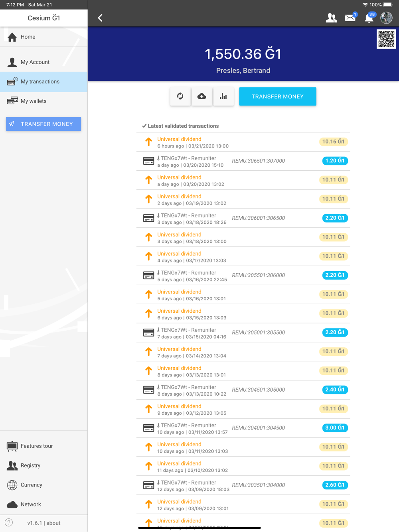Click the 2.40 Ğ1 amount badge
This screenshot has width=399, height=532.
coord(335,390)
